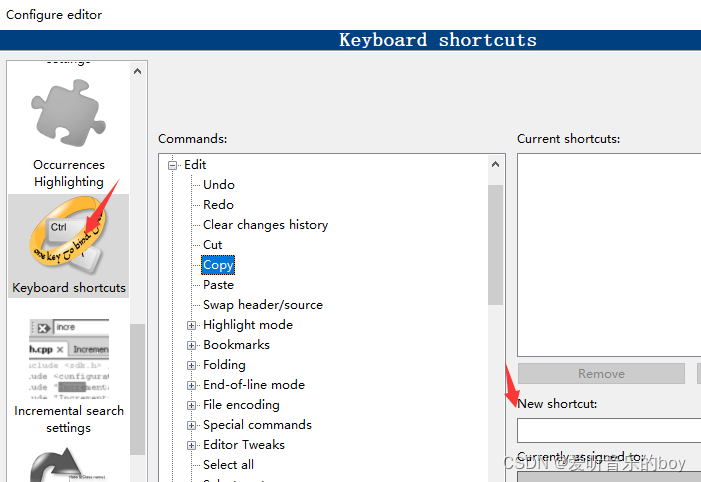Expand the Highlight mode node
Viewport: 701px width, 482px height.
(191, 326)
